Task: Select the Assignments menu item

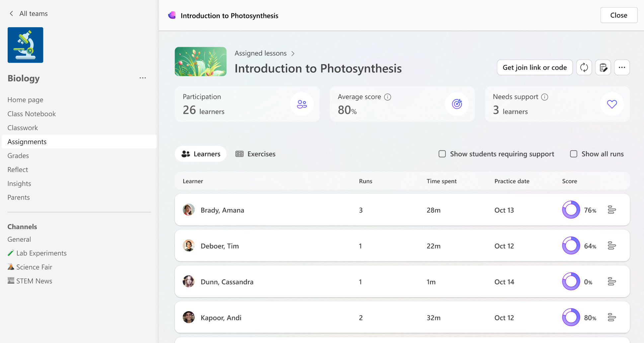Action: point(79,141)
